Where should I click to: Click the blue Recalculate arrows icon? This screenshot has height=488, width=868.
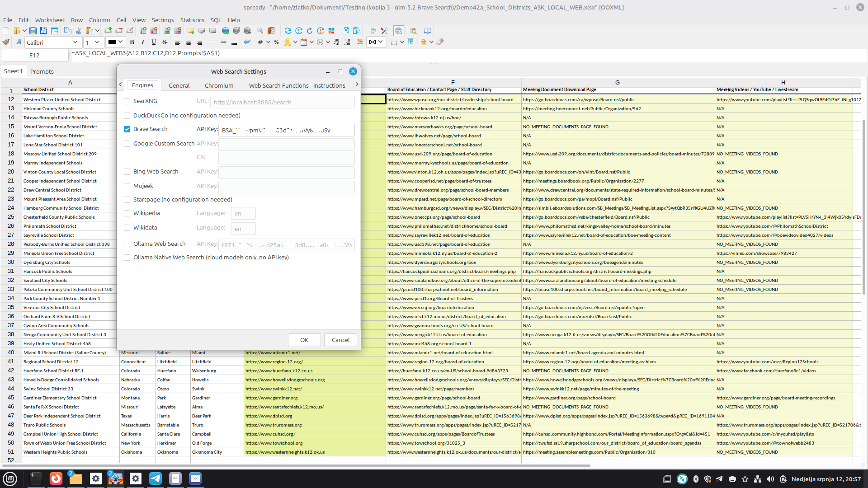pyautogui.click(x=288, y=31)
